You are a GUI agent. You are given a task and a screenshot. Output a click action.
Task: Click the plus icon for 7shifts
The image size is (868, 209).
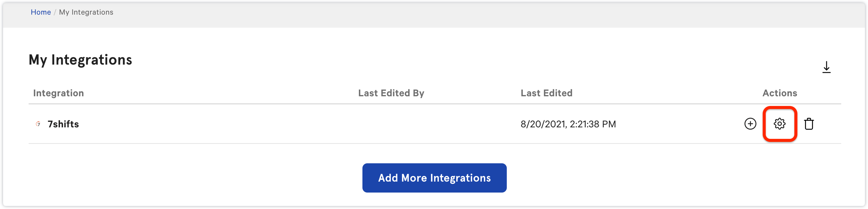coord(750,124)
